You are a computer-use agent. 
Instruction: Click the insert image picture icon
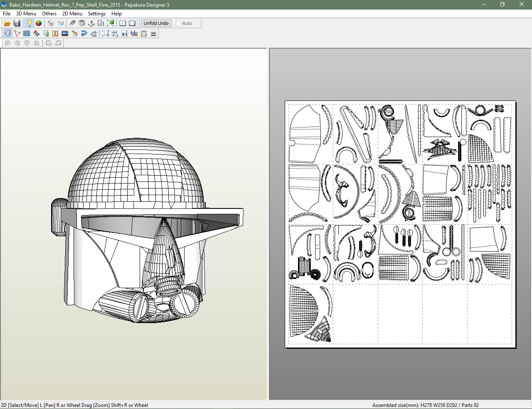pos(65,33)
